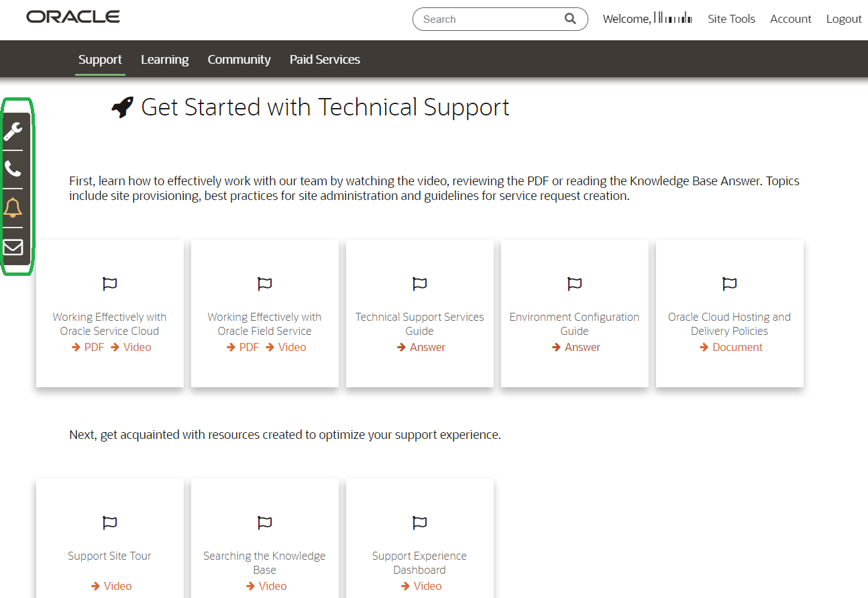Click flag icon on Technical Support Services Guide card
The height and width of the screenshot is (598, 868).
419,284
